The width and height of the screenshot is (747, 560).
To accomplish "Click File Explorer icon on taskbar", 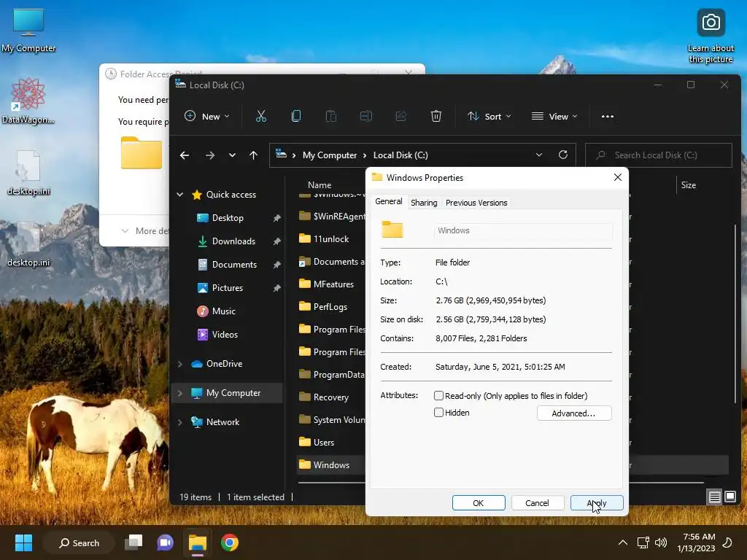I will [197, 542].
